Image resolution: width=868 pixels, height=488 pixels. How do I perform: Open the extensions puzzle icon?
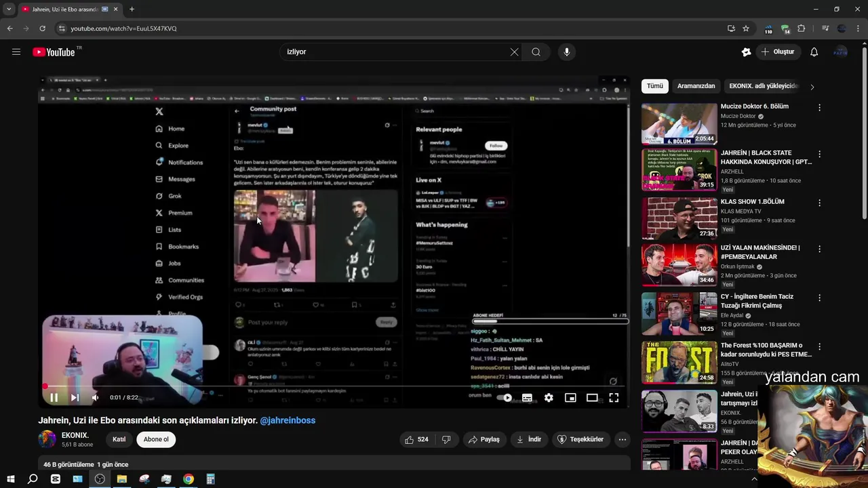coord(802,28)
